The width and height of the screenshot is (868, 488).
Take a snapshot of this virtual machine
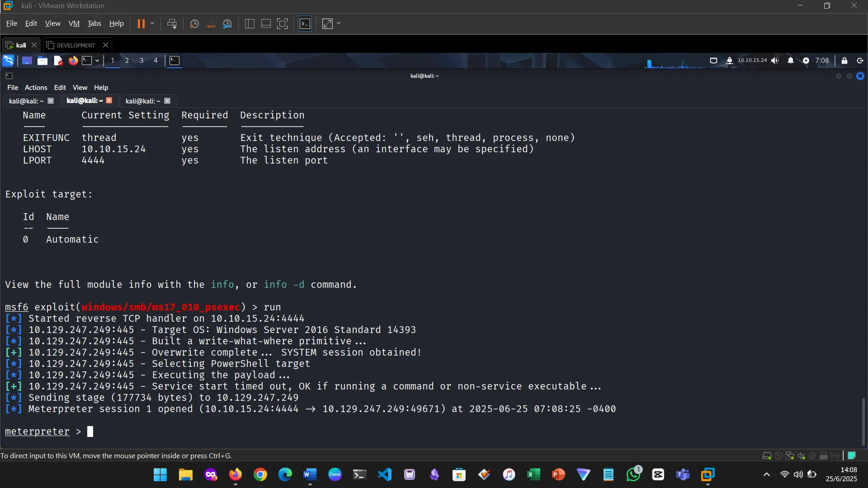pos(194,23)
